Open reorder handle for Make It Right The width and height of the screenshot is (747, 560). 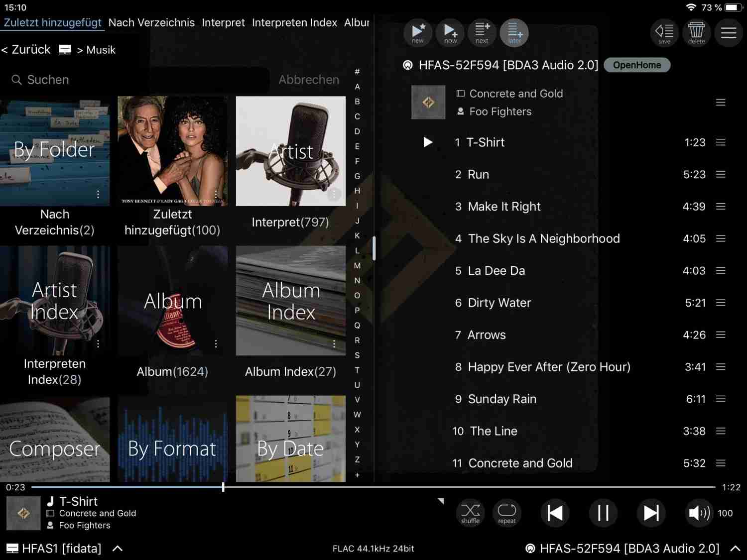coord(721,207)
